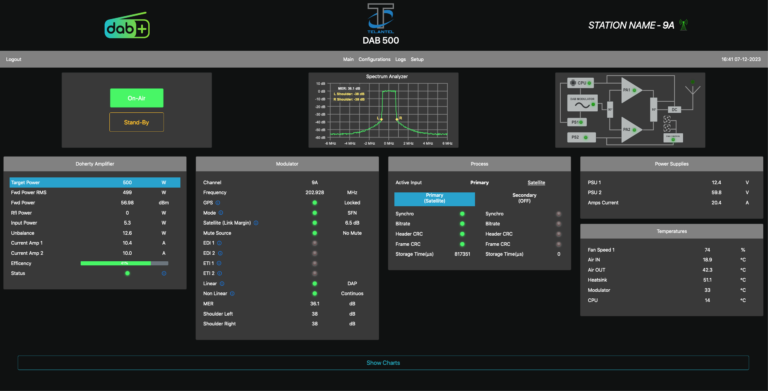Screen dimensions: 768x391
Task: Select the Primary (Satellite) input
Action: coord(434,198)
